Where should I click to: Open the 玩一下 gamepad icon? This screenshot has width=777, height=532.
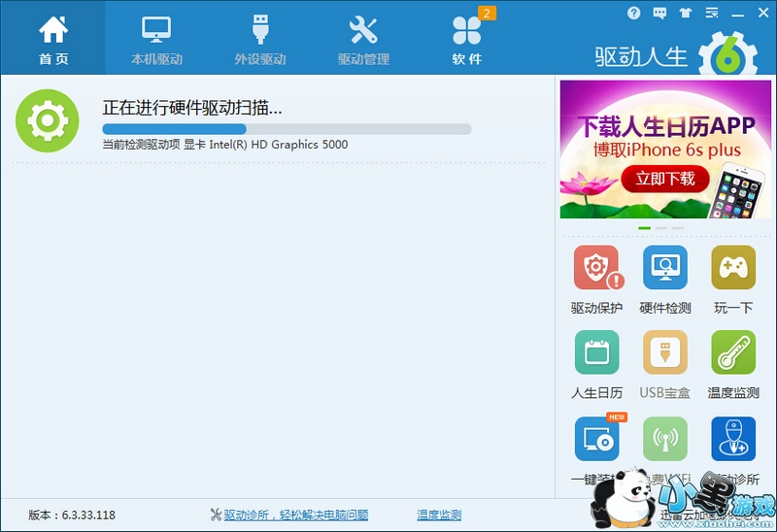pyautogui.click(x=733, y=268)
